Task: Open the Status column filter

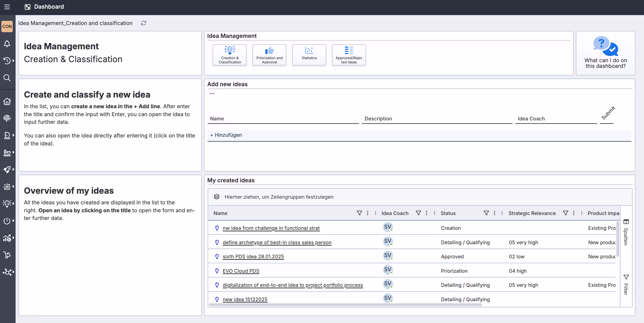Action: (x=486, y=213)
